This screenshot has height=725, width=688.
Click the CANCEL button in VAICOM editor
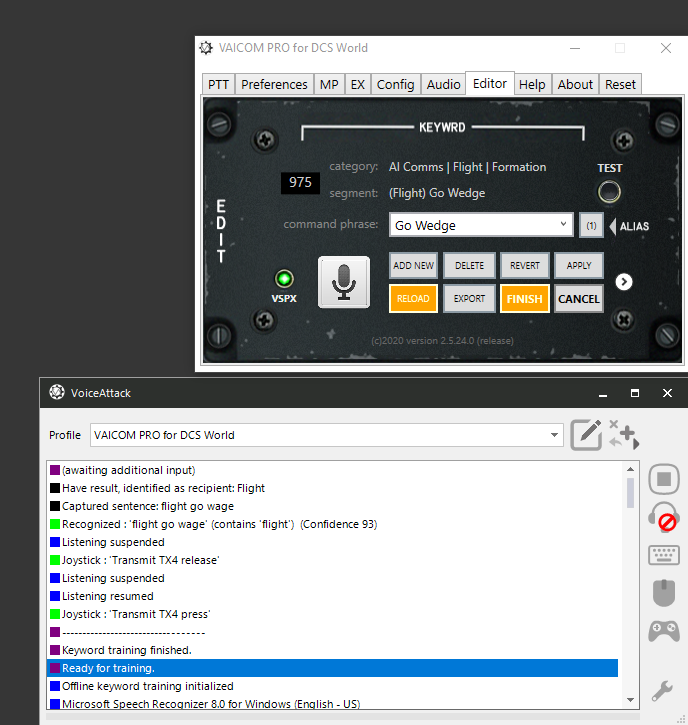(579, 299)
